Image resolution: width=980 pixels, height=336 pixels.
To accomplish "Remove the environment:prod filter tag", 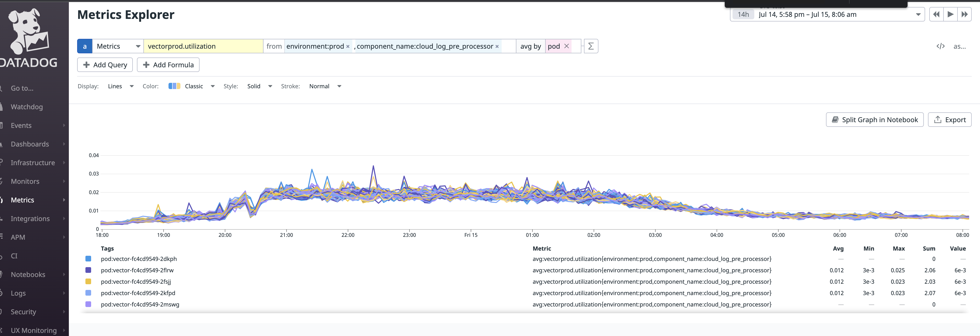I will click(348, 46).
